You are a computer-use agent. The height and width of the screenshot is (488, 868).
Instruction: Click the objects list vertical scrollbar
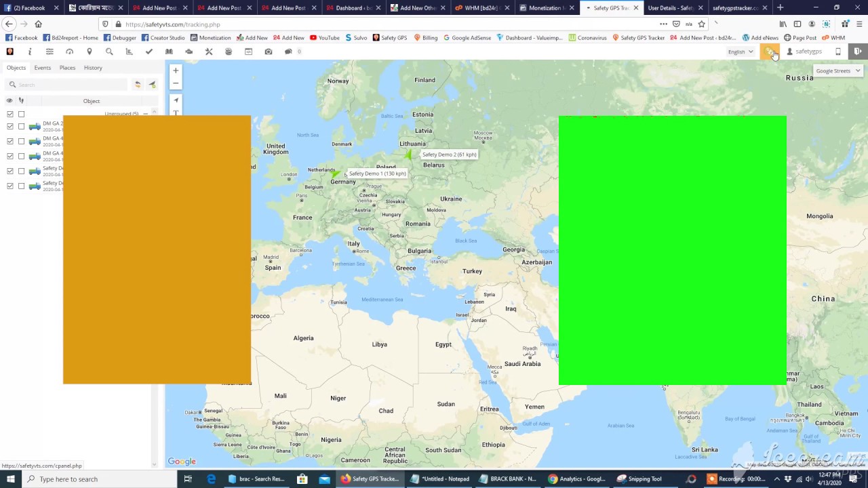(154, 288)
